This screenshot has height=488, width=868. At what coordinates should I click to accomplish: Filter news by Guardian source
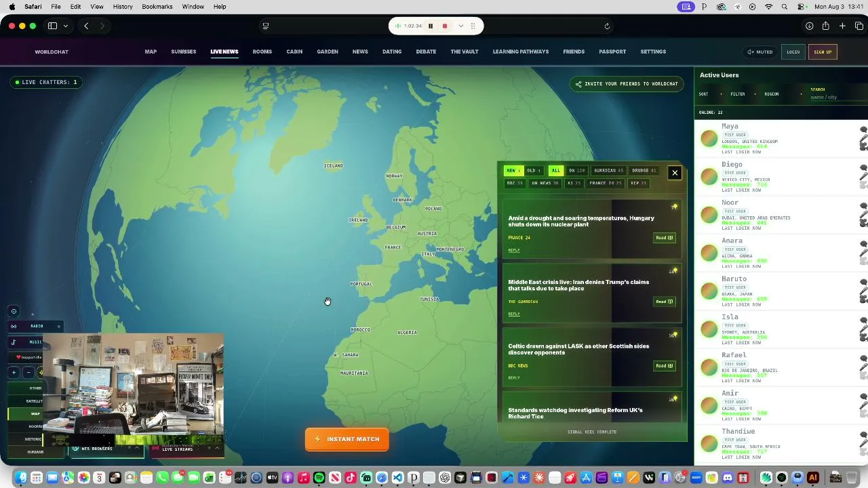pos(608,171)
